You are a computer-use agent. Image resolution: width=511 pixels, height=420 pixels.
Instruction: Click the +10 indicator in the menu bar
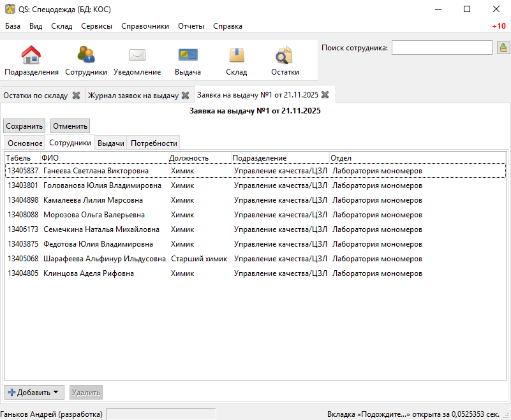pyautogui.click(x=498, y=26)
